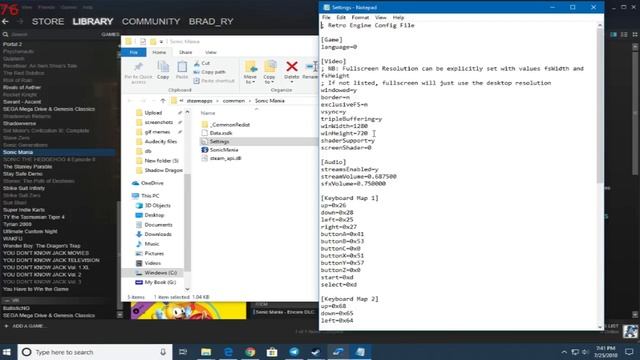Open Microsoft Edge from the taskbar
Viewport: 640px width, 360px height.
(228, 352)
